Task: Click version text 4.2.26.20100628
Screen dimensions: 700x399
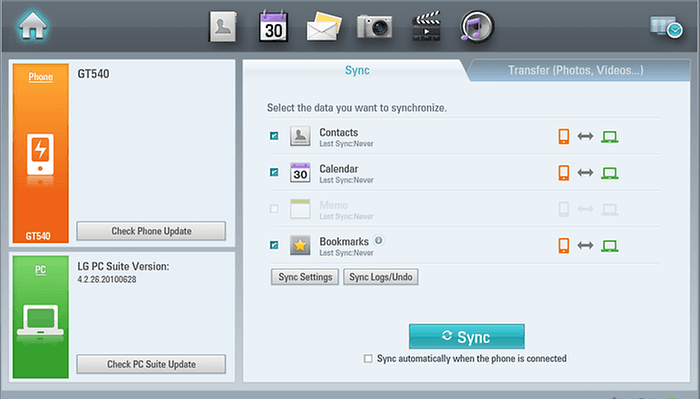Action: [107, 279]
